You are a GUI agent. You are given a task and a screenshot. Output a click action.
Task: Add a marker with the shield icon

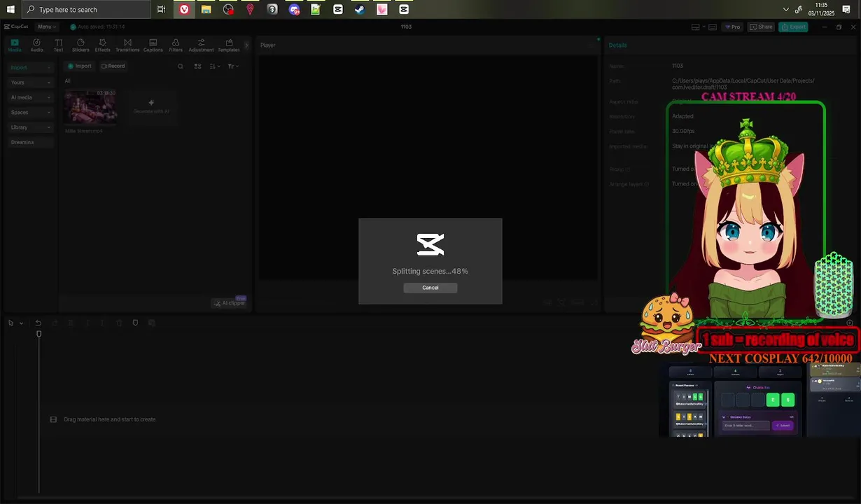click(x=135, y=323)
